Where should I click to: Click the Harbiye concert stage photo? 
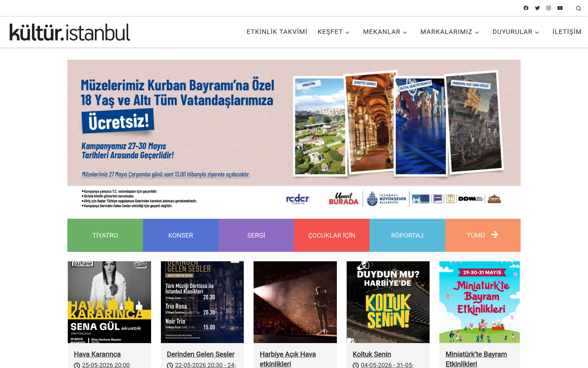(x=295, y=302)
